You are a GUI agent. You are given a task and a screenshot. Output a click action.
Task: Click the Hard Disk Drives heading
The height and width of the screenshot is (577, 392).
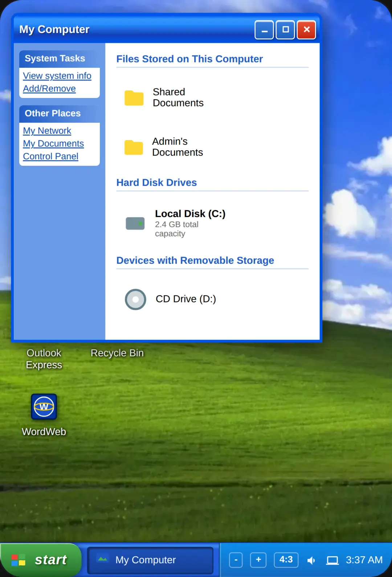[156, 183]
